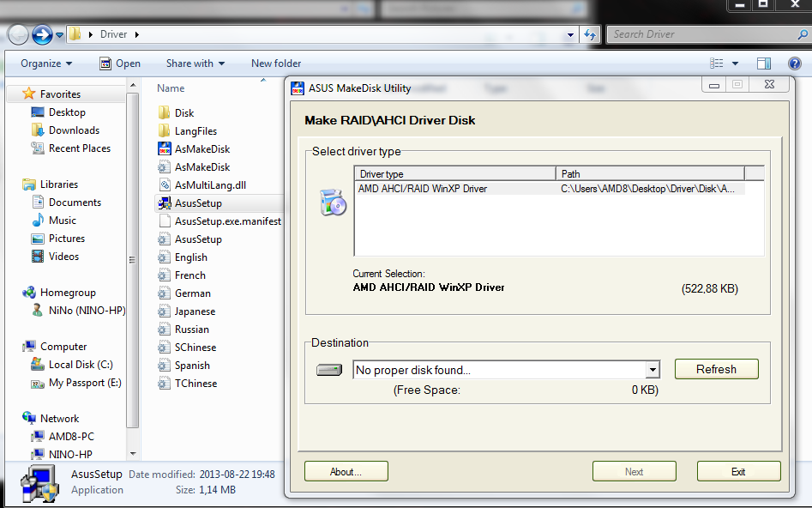Click the magnifier icon in Search Driver box

[x=803, y=34]
